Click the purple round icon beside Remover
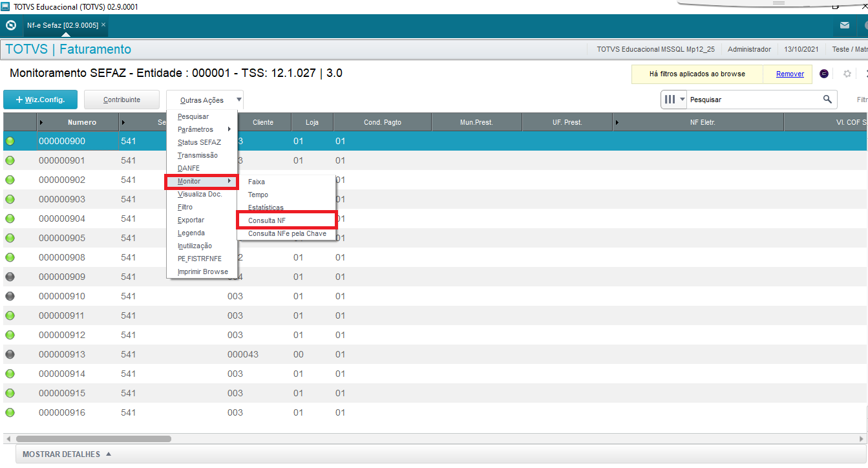The image size is (868, 468). coord(824,74)
